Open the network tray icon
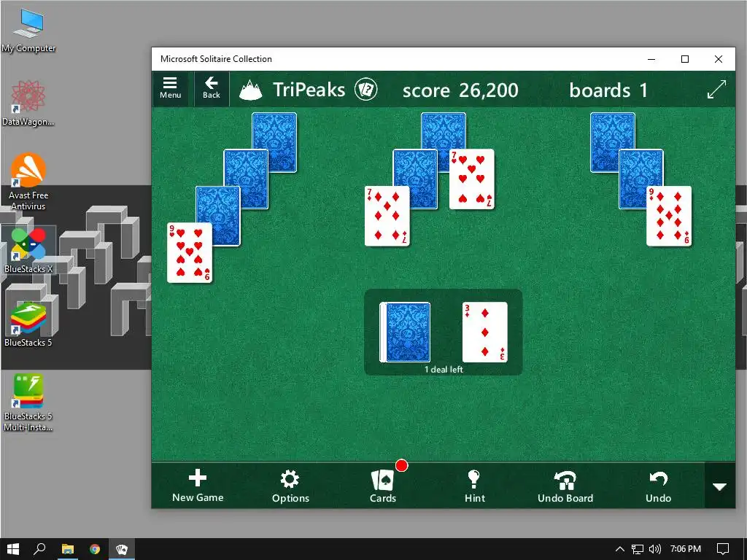This screenshot has height=560, width=747. pos(638,549)
